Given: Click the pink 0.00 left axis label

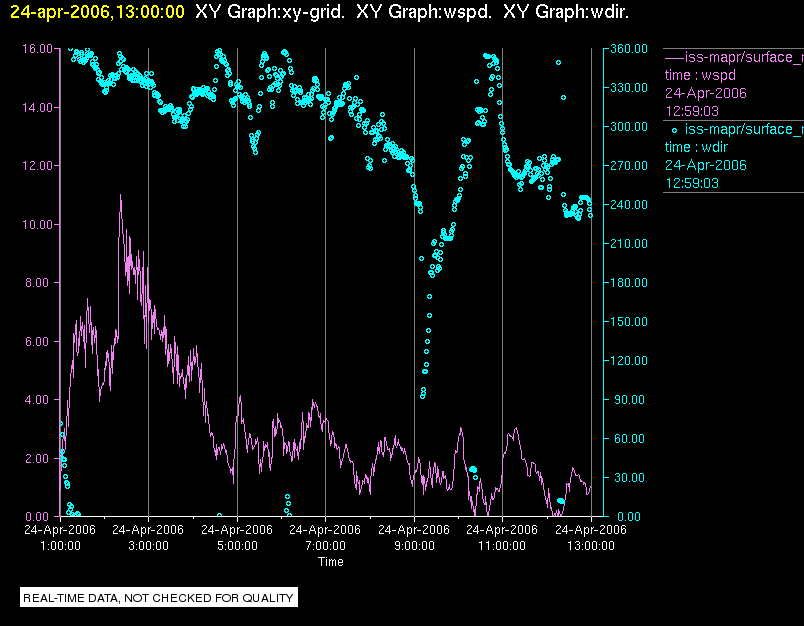Looking at the screenshot, I should 39,516.
